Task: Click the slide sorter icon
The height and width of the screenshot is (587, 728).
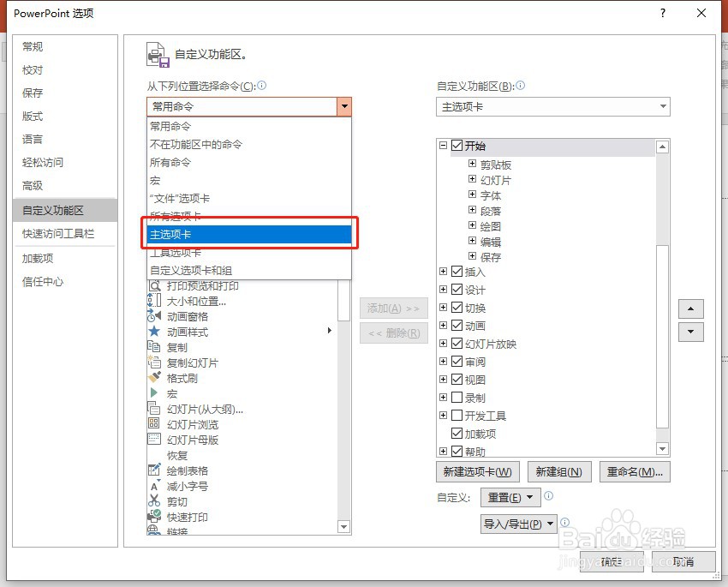Action: 153,424
